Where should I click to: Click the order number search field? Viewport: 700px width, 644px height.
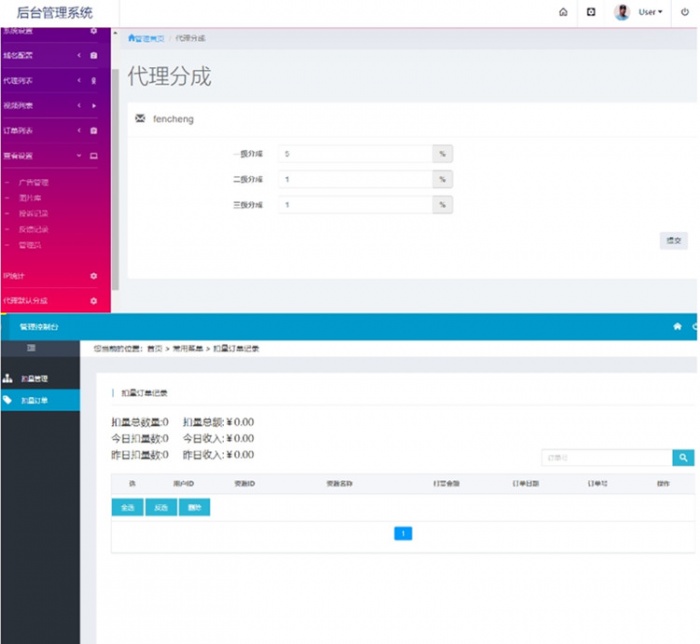click(x=607, y=457)
